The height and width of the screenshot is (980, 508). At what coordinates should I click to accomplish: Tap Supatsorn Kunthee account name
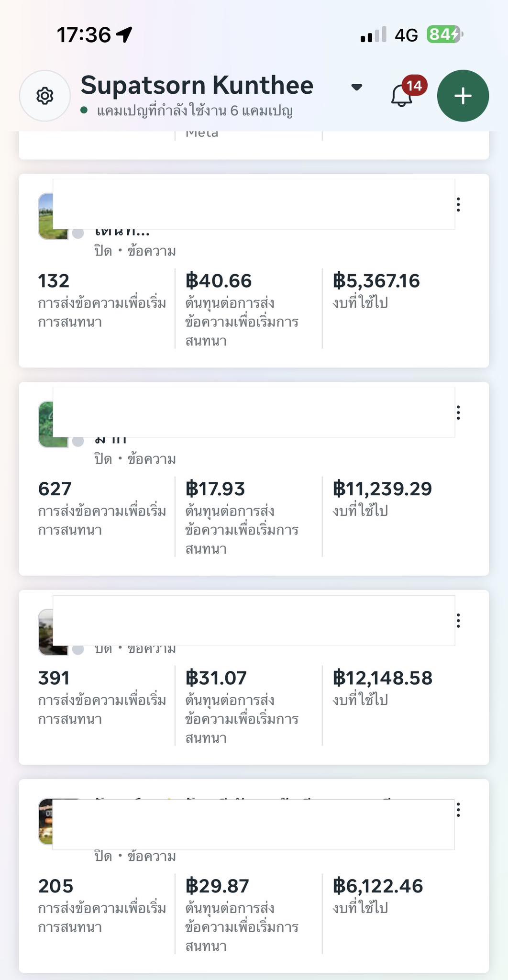click(197, 86)
